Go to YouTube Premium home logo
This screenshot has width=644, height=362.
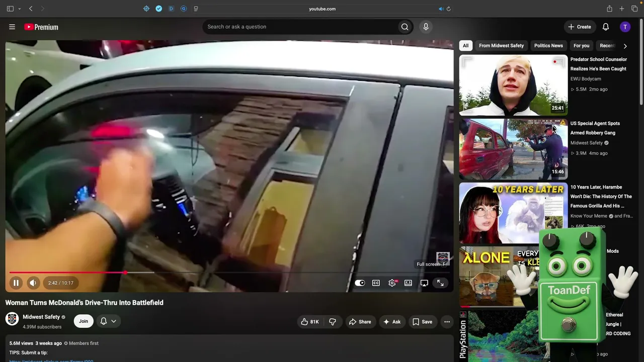tap(41, 27)
